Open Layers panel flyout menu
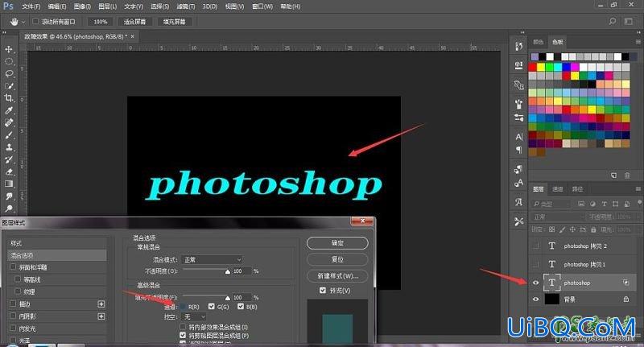Viewport: 644px width, 347px height. point(638,189)
